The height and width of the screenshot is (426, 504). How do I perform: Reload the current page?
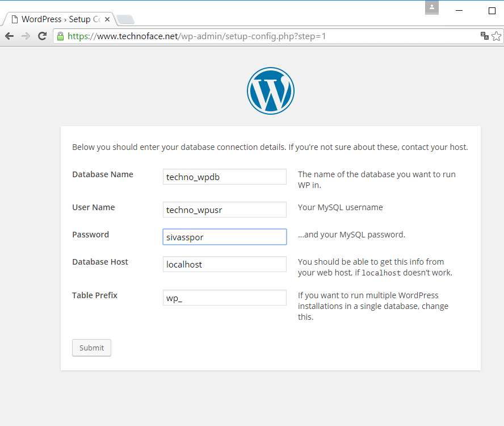(x=42, y=36)
